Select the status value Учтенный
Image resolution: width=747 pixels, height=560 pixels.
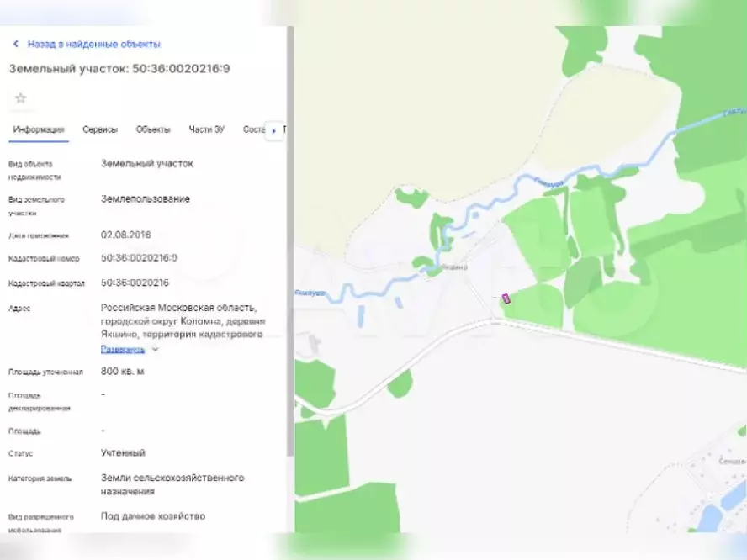click(x=123, y=453)
